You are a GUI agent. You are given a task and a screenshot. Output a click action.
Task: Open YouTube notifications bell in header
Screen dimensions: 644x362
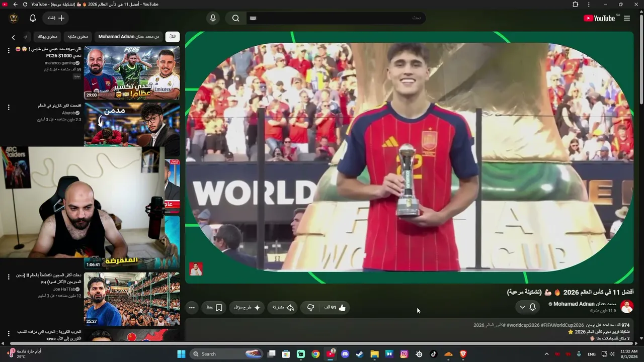(x=33, y=18)
